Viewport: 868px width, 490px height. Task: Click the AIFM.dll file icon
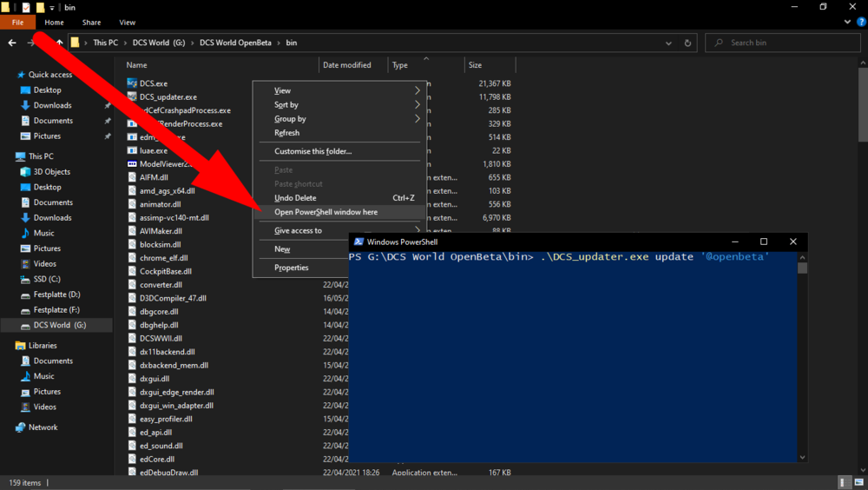point(132,177)
